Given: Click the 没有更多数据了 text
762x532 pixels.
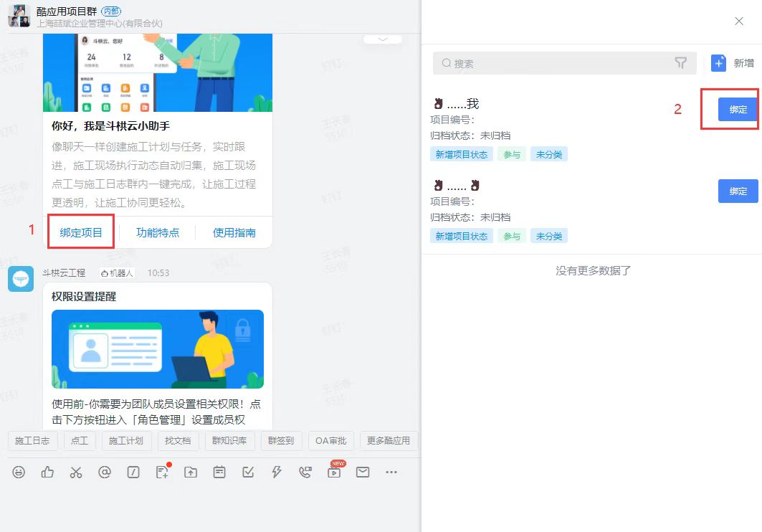Looking at the screenshot, I should (x=593, y=270).
